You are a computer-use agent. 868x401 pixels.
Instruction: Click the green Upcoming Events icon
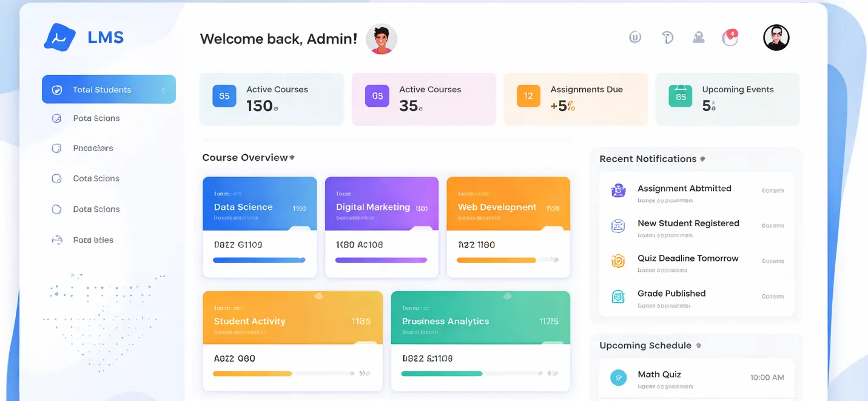coord(680,96)
